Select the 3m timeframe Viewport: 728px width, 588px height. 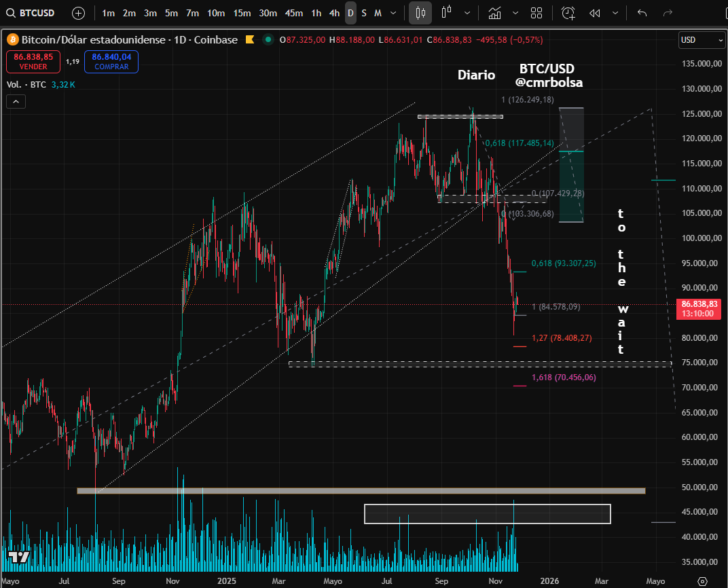coord(150,13)
